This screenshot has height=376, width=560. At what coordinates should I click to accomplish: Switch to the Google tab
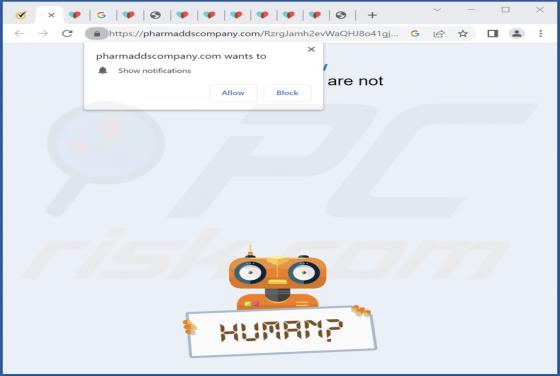coord(102,15)
